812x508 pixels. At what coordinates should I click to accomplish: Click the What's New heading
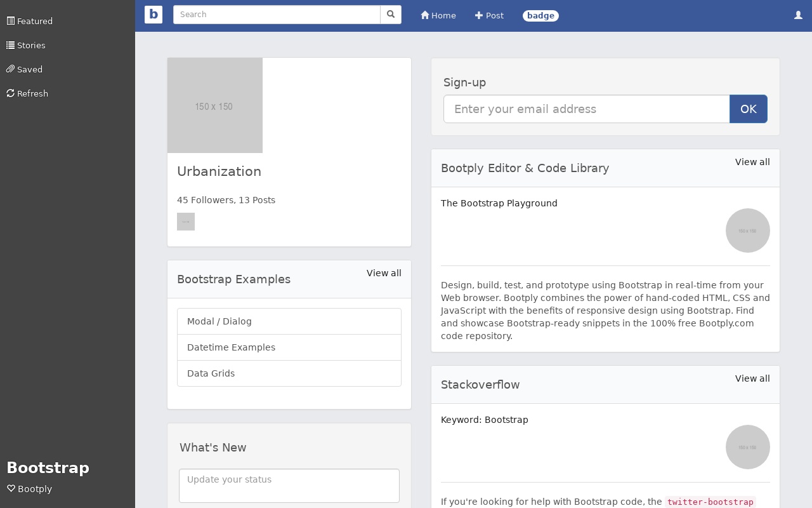point(213,448)
